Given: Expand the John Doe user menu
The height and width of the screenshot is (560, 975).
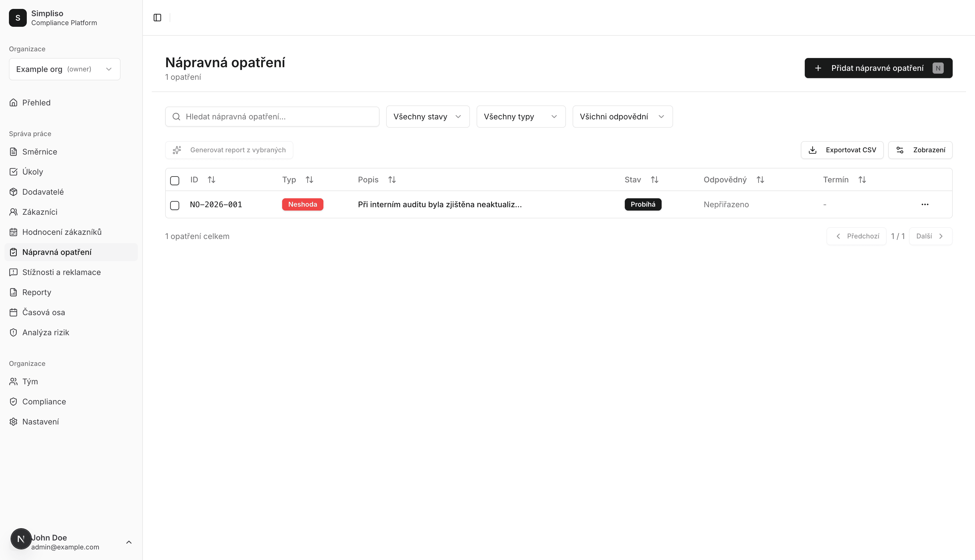Looking at the screenshot, I should click(x=129, y=542).
